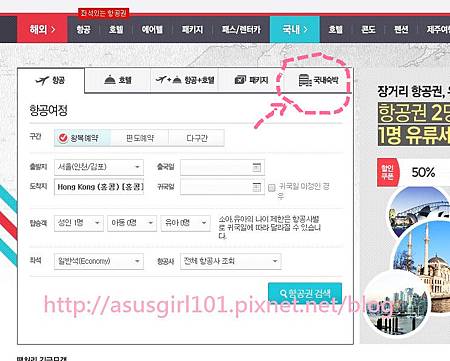Click the plane-plus-bell icon on 항공+호텔 tab

[168, 80]
